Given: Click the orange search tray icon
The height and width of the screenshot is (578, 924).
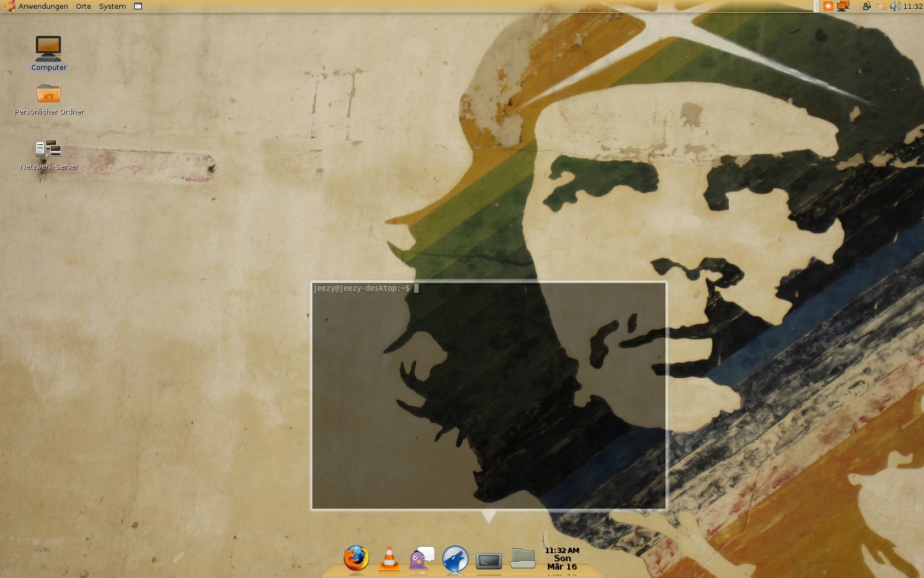Looking at the screenshot, I should click(881, 6).
